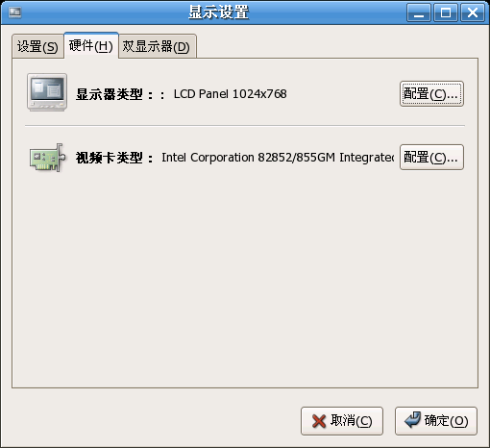Screen dimensions: 490x448
Task: Select the text LCD Panel 1024x768
Action: pyautogui.click(x=230, y=94)
